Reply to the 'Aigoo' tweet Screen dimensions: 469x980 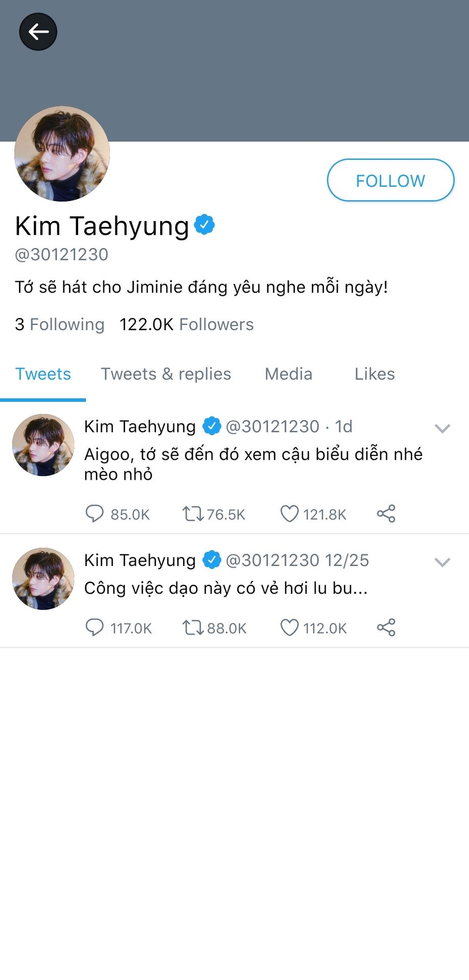click(94, 513)
